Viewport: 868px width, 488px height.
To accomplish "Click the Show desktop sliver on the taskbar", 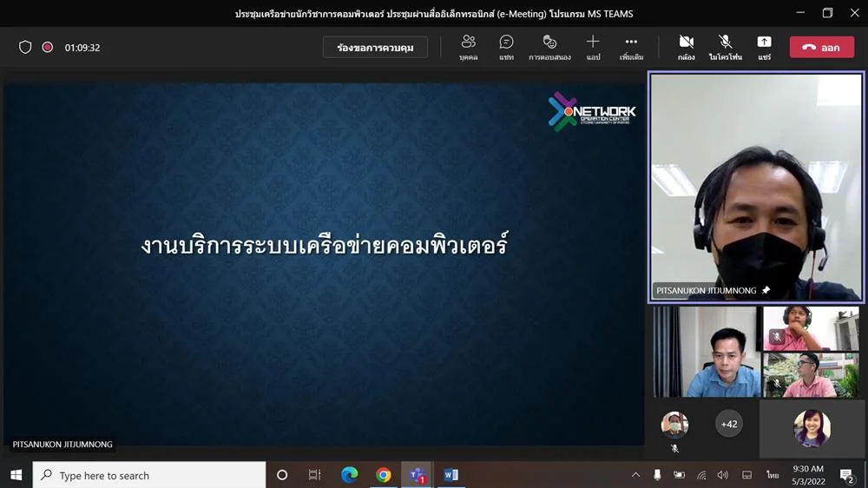I will pyautogui.click(x=865, y=475).
